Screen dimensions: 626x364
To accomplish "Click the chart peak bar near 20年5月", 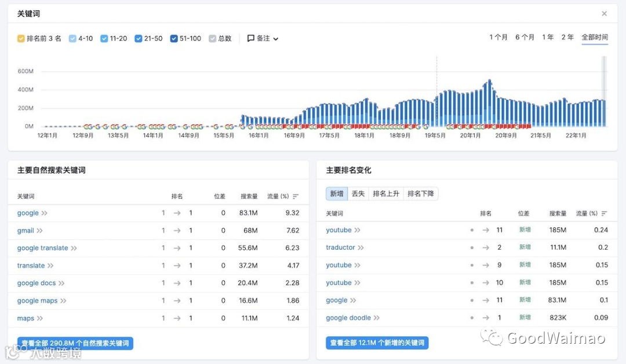I will 489,103.
